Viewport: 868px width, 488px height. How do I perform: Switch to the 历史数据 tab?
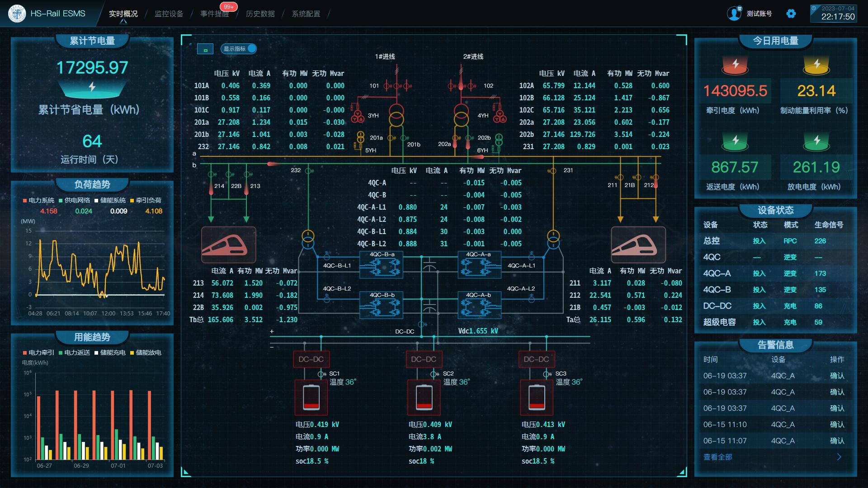tap(260, 14)
